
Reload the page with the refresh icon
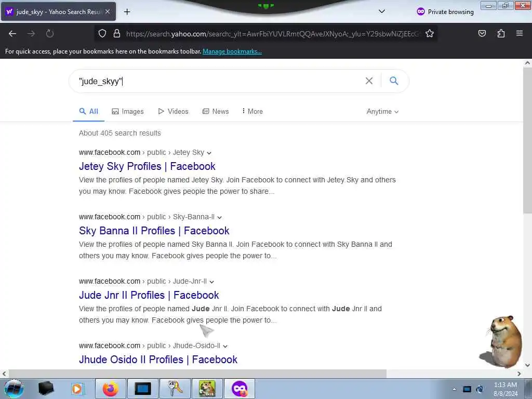pos(50,34)
